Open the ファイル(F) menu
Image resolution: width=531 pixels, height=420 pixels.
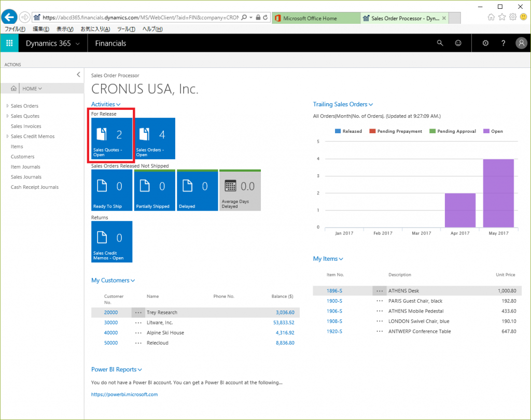15,29
